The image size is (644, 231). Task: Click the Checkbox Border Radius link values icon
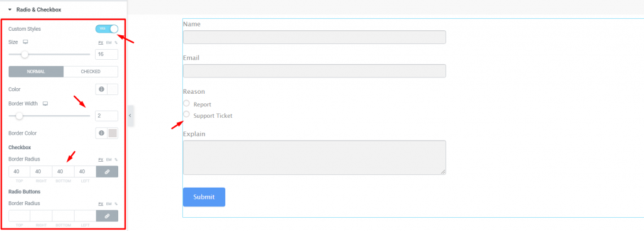[107, 172]
